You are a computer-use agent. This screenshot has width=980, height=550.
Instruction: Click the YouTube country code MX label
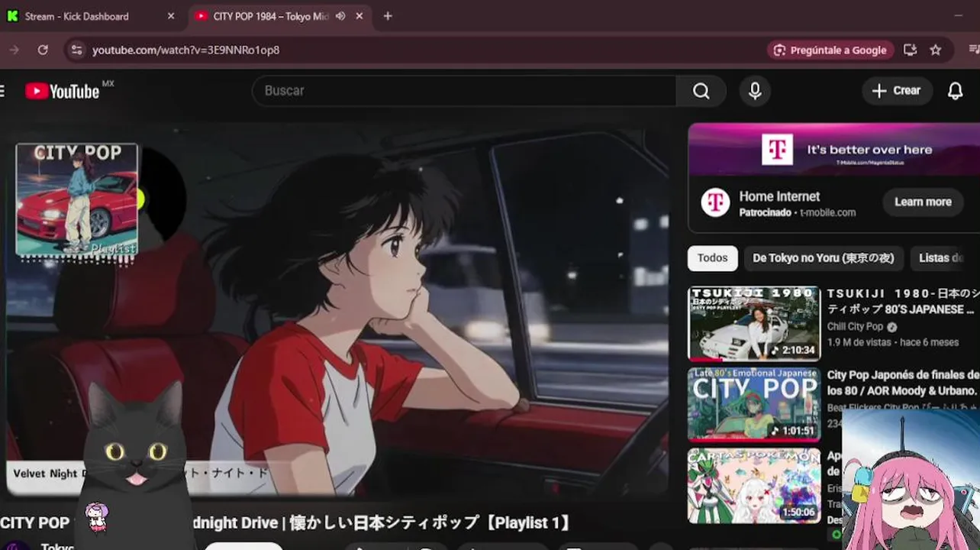(x=108, y=83)
